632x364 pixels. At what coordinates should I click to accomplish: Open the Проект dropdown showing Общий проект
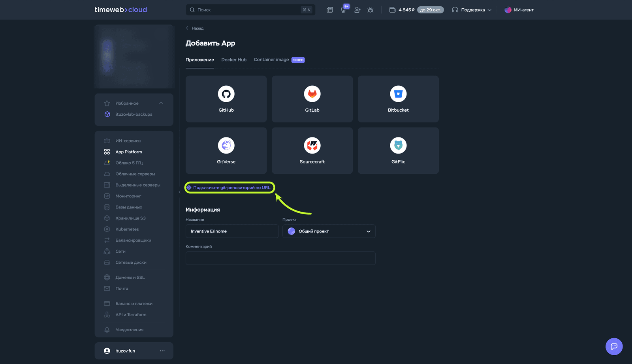[x=329, y=231]
